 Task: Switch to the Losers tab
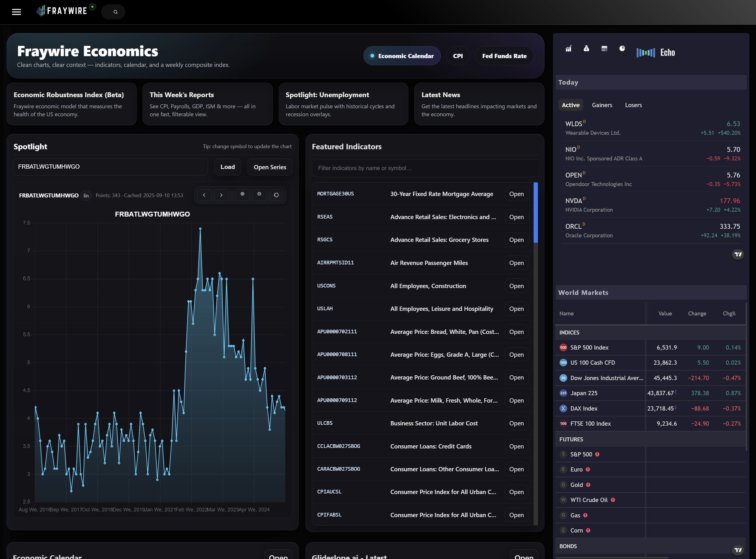pyautogui.click(x=633, y=105)
